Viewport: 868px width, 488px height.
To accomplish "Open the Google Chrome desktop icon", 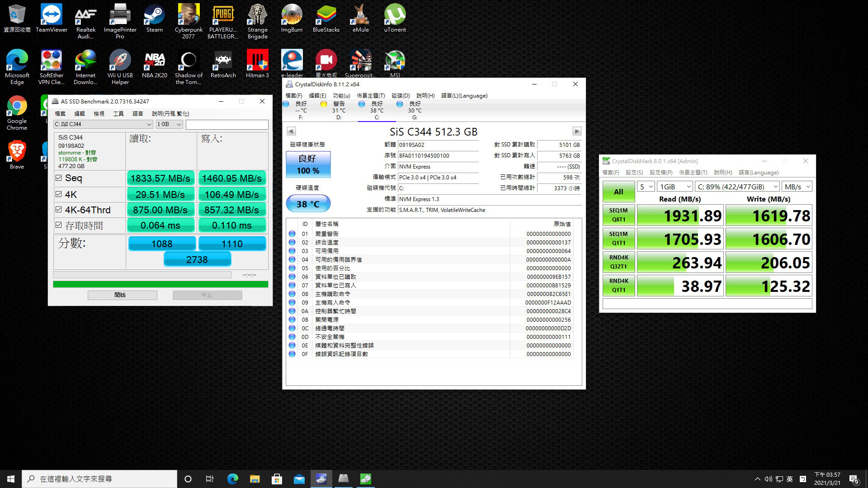I will (17, 113).
